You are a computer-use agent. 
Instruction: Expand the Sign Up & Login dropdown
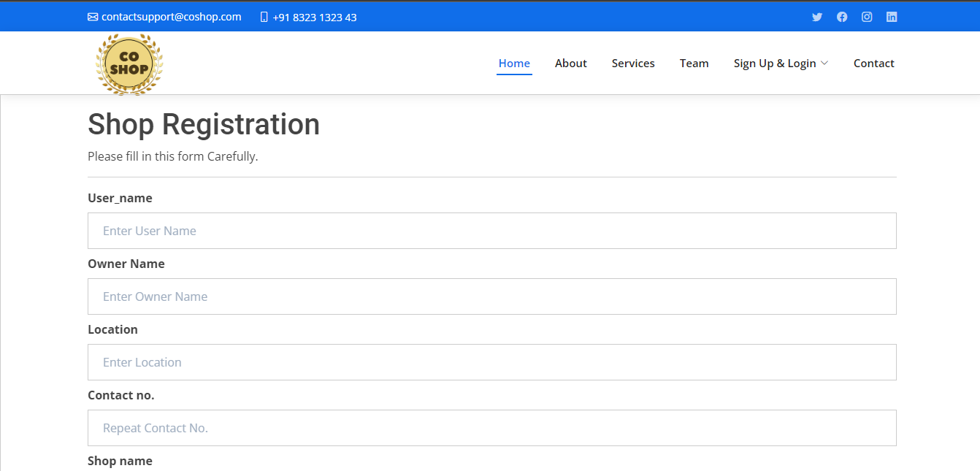tap(781, 64)
